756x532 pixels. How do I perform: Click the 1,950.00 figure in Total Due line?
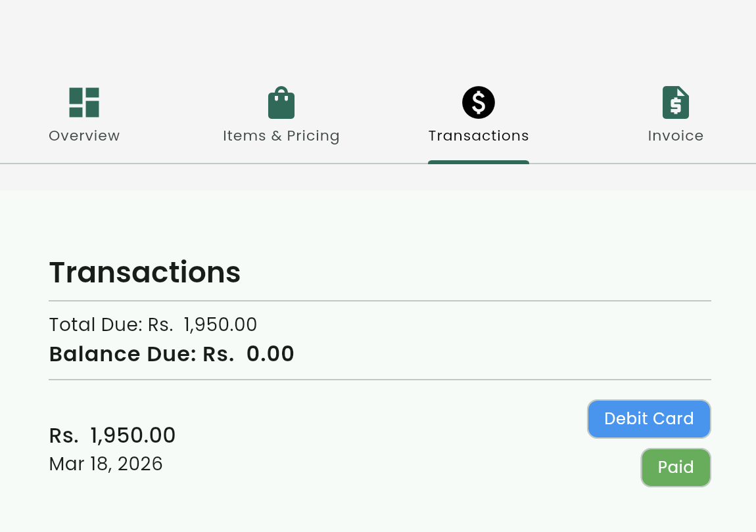coord(220,325)
